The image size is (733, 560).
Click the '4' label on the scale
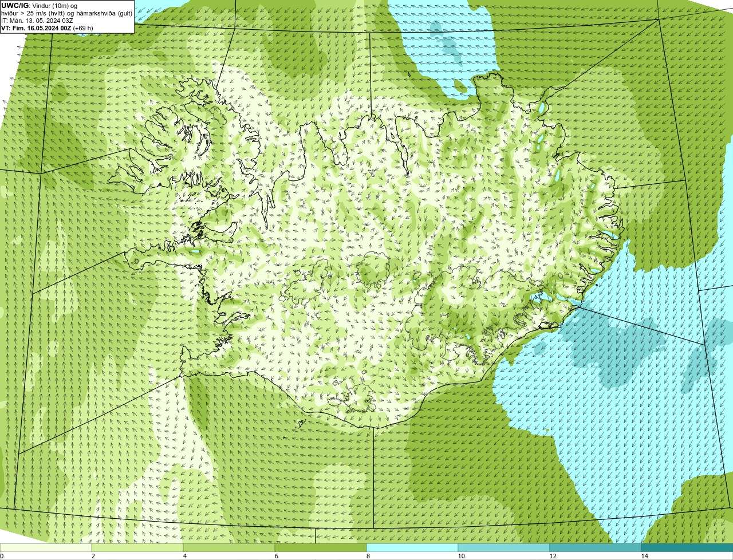click(x=184, y=556)
